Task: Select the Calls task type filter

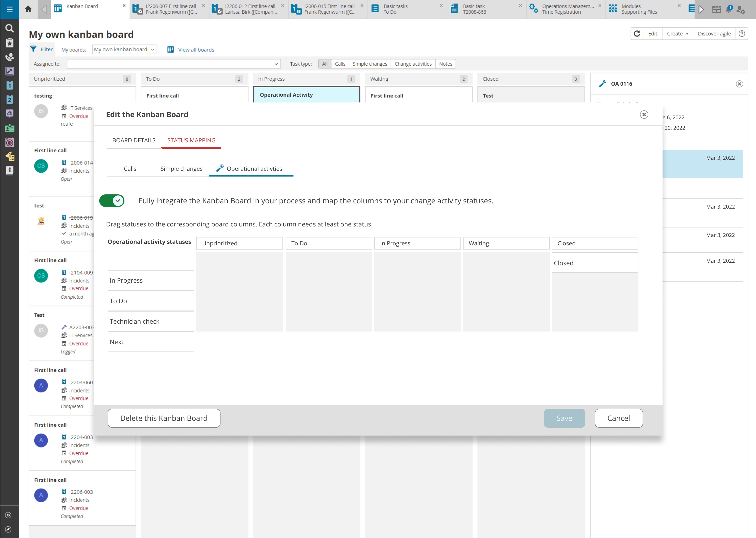Action: (x=340, y=64)
